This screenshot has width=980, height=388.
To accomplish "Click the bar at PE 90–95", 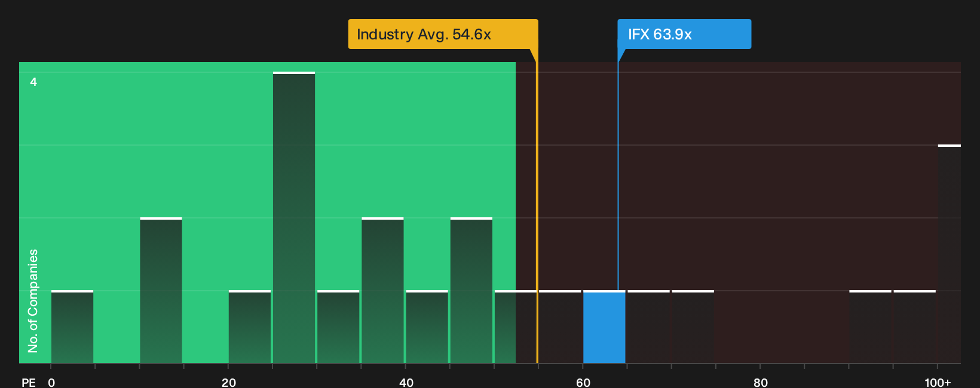I will click(x=870, y=327).
